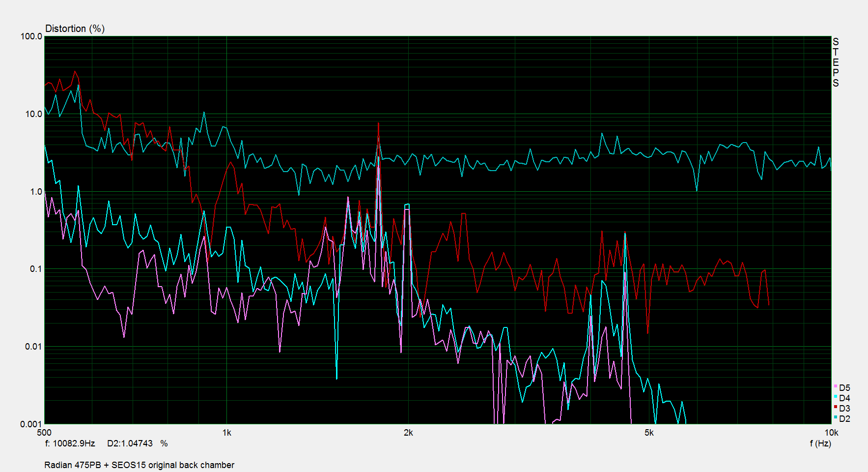Click the 500 frequency axis label

click(x=44, y=433)
